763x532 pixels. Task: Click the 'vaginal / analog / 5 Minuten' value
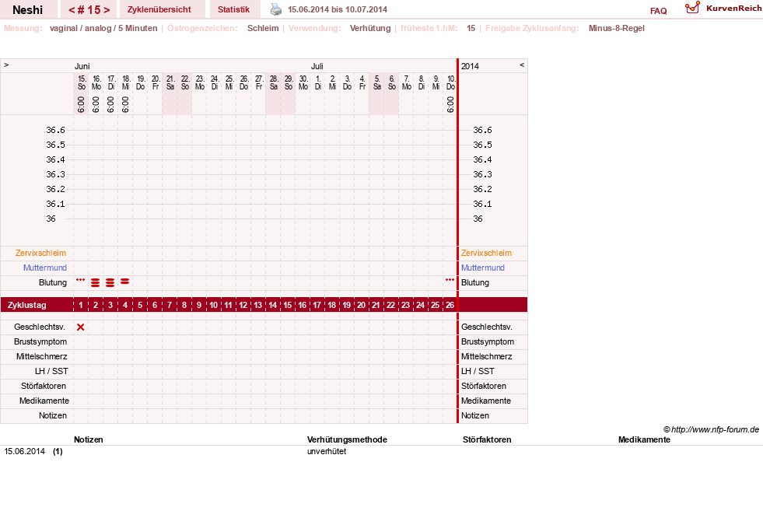coord(103,28)
